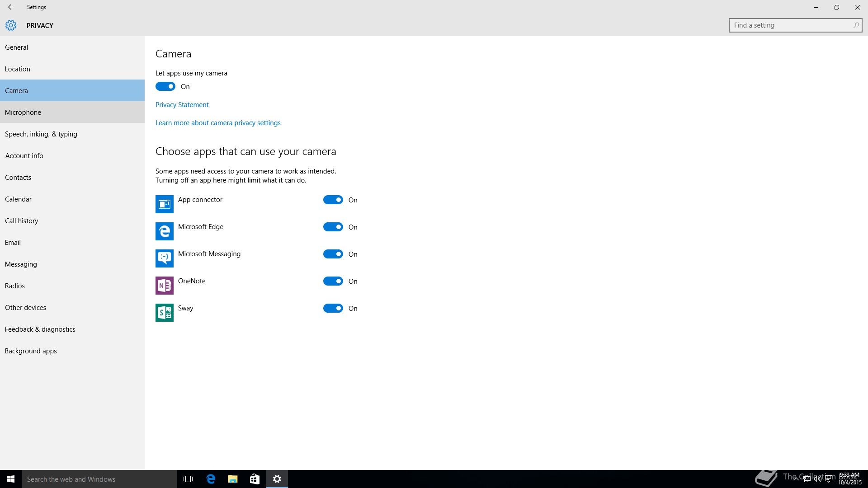Click the OneNote label text

(x=192, y=281)
